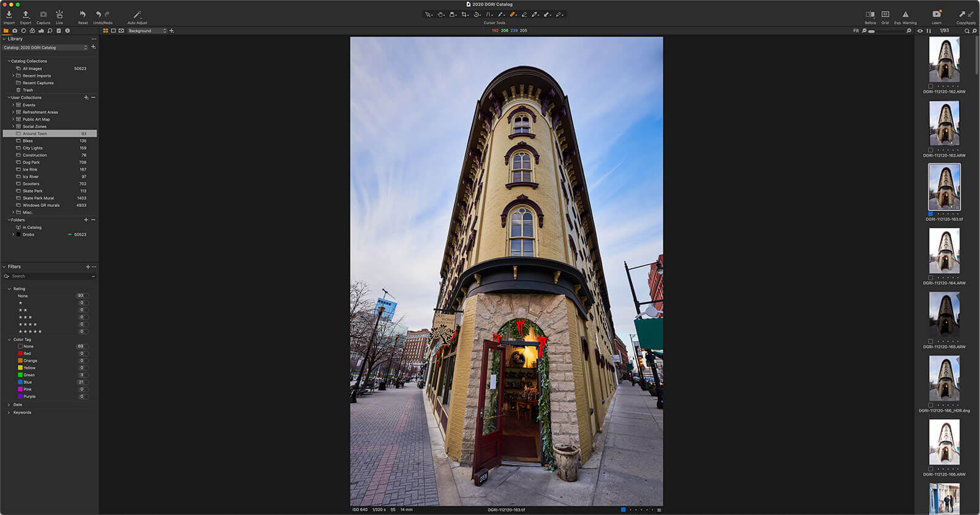
Task: Reset adjustments with the Reset icon
Action: [x=83, y=15]
